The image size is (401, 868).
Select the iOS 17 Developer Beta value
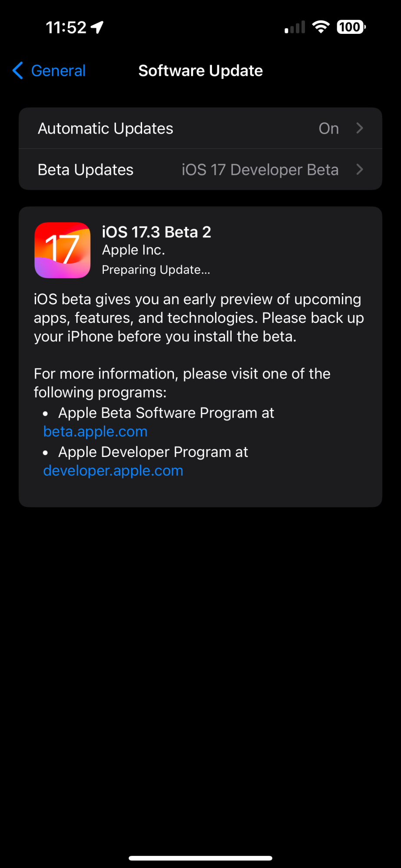260,170
